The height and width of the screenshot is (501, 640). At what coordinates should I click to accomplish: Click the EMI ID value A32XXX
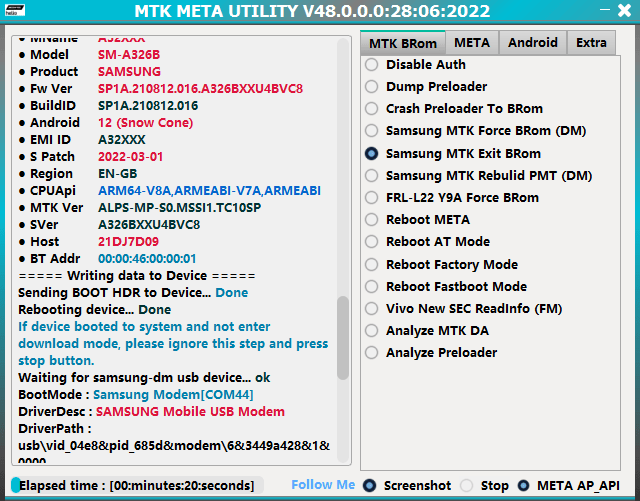122,140
